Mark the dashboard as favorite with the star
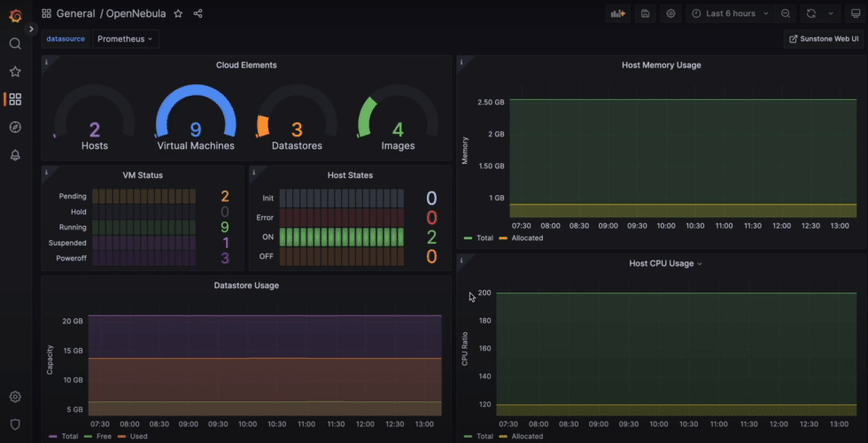 178,14
